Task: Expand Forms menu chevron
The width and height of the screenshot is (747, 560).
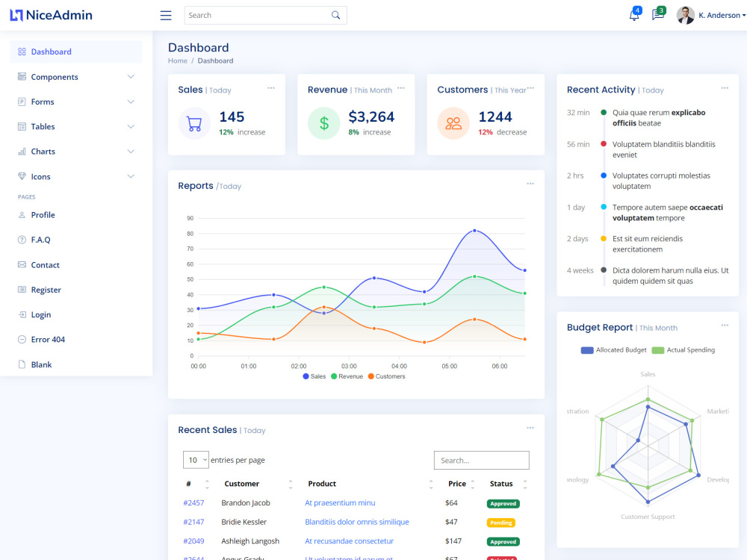Action: click(131, 102)
